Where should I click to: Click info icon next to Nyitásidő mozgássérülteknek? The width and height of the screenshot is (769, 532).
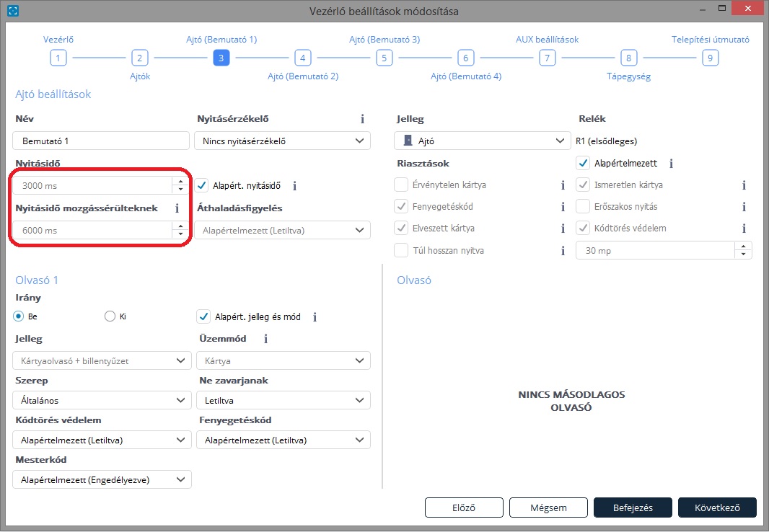(x=177, y=208)
